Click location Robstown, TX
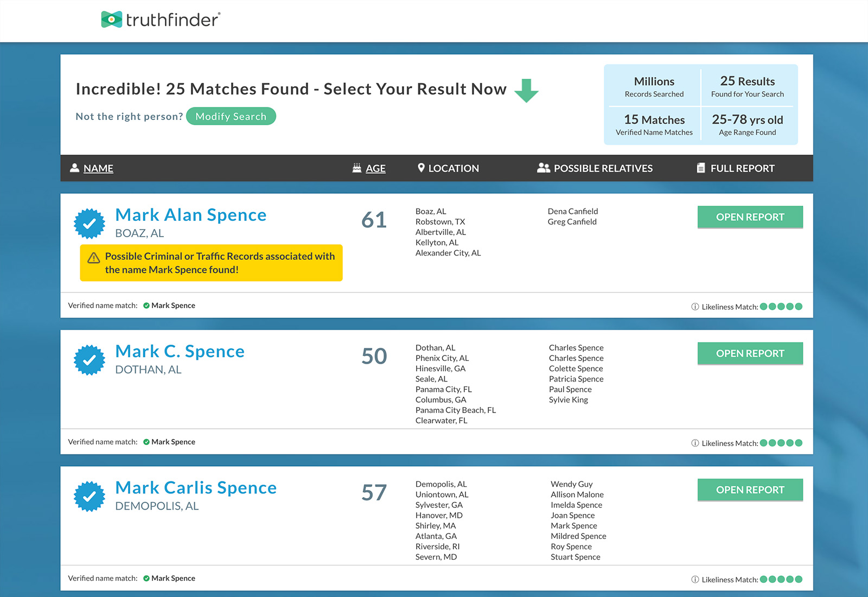Image resolution: width=868 pixels, height=597 pixels. pyautogui.click(x=441, y=221)
